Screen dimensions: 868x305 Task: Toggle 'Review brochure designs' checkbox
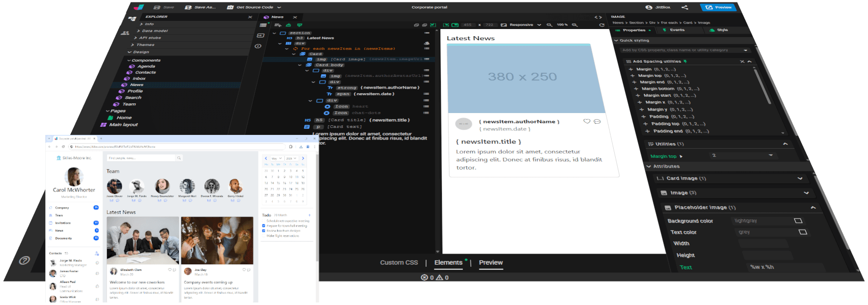click(x=264, y=231)
